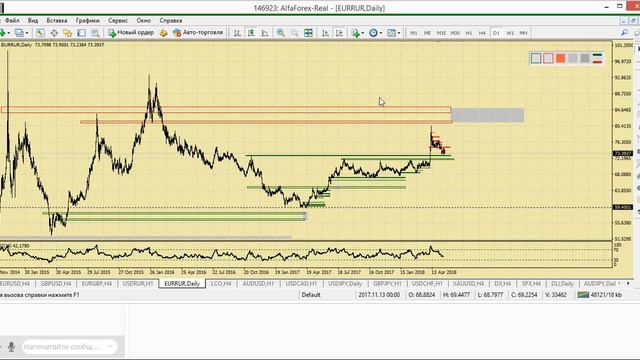Toggle the Авто-торговля button
Viewport: 640px width, 360px height.
(198, 33)
